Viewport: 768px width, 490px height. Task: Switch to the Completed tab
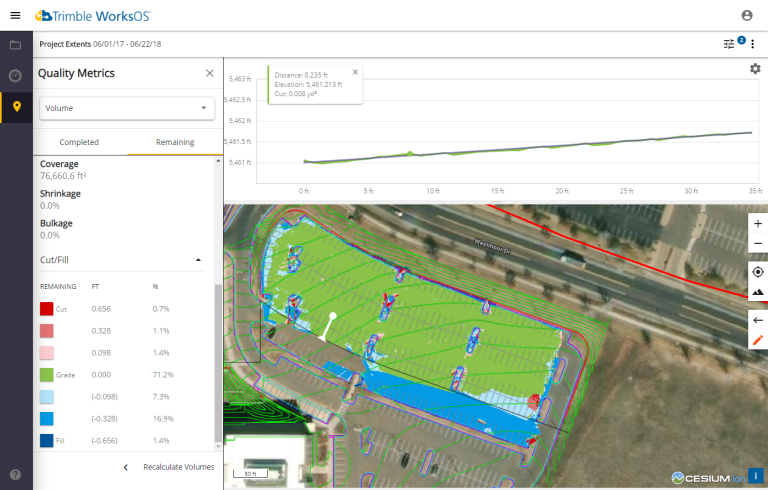click(79, 142)
